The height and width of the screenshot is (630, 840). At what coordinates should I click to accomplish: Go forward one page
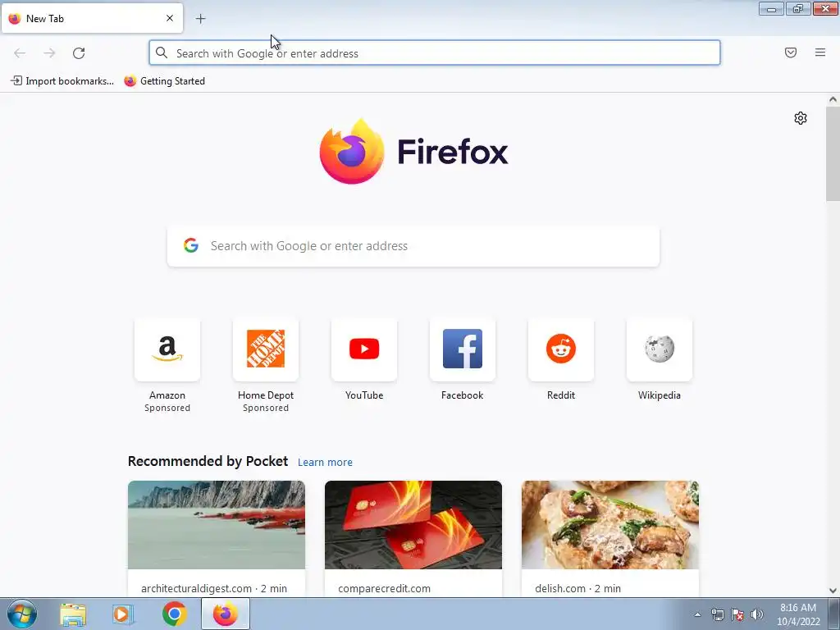(x=49, y=53)
